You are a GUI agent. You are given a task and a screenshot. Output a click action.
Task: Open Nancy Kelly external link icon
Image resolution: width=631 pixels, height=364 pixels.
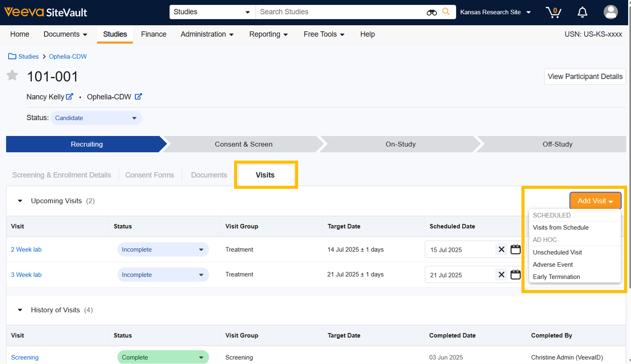pos(69,96)
